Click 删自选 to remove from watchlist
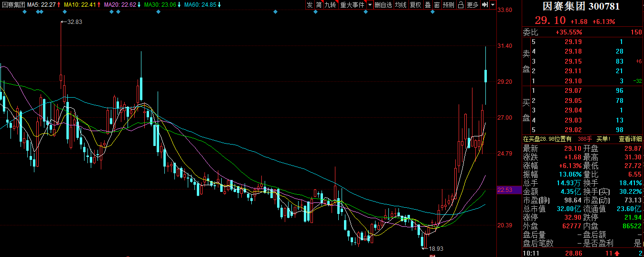This screenshot has width=644, height=257. (383, 5)
